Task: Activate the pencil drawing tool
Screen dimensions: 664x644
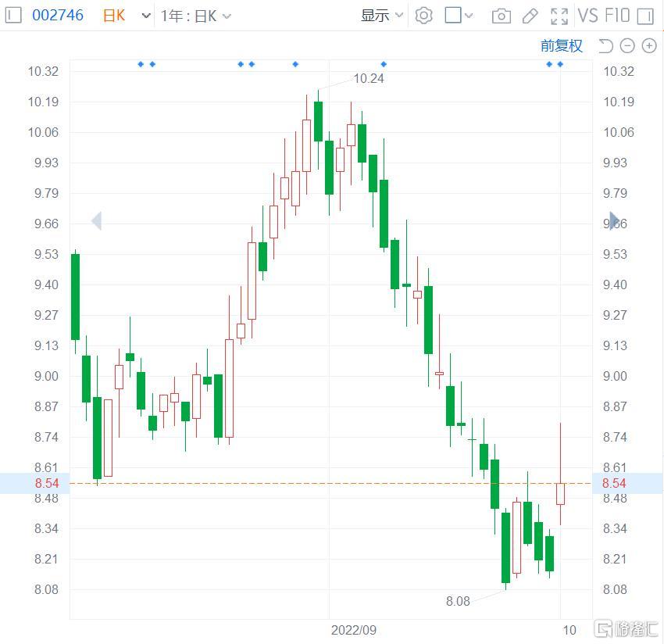Action: 530,16
